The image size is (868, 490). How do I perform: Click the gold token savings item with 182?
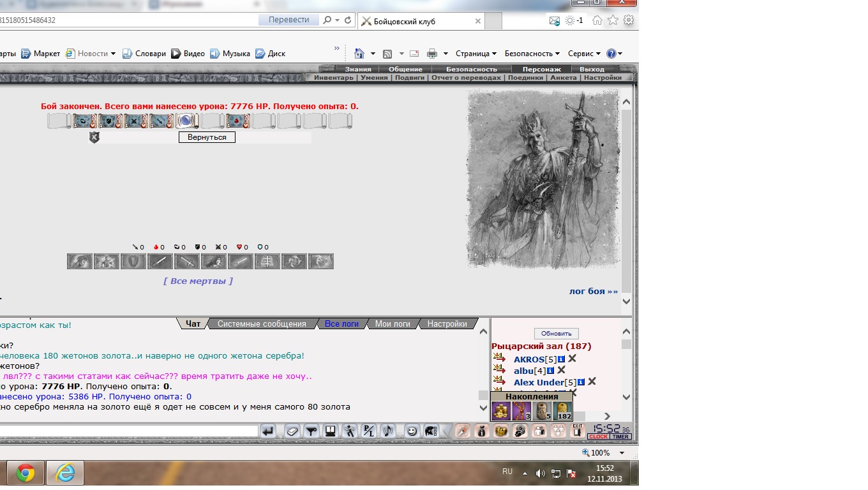click(563, 411)
